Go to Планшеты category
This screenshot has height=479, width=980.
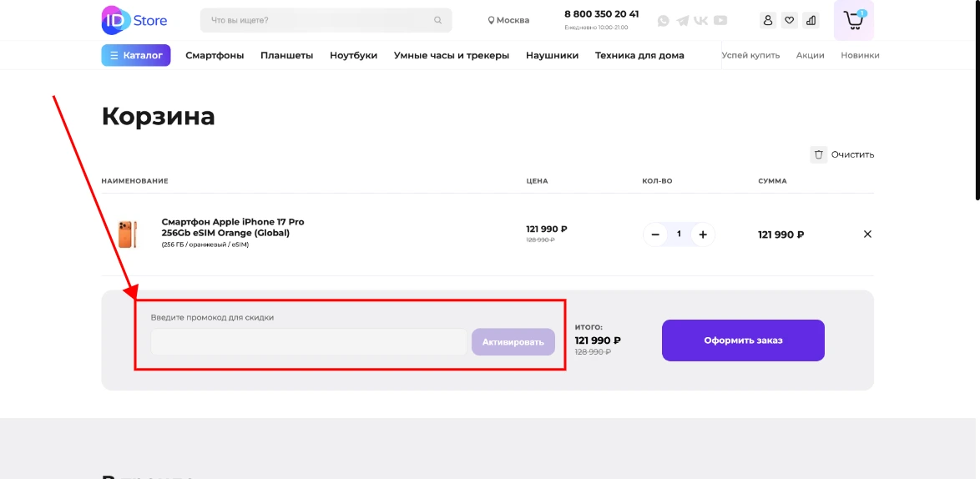tap(287, 55)
